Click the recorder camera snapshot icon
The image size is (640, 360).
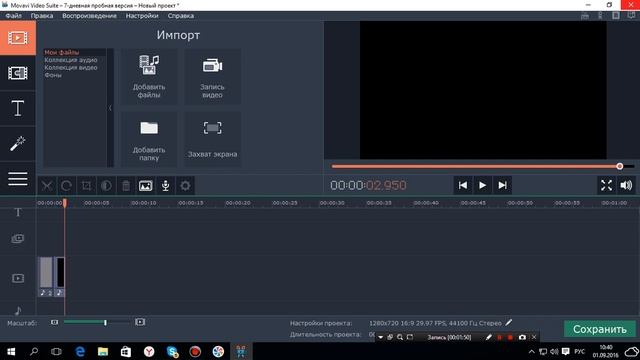click(x=522, y=338)
